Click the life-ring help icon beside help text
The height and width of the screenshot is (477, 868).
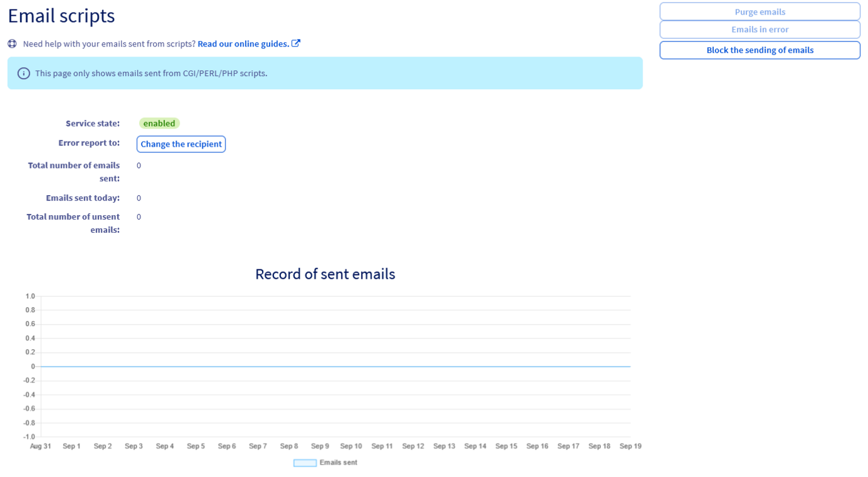[x=12, y=44]
